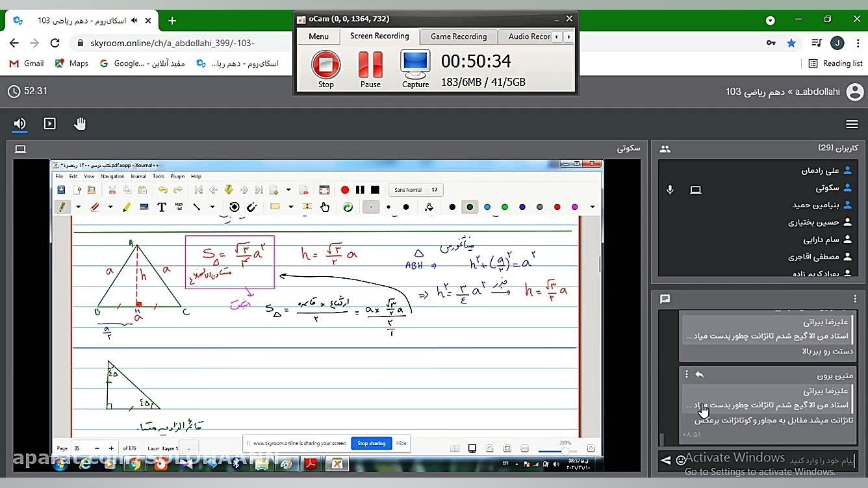Click the Save icon in Xournal++ toolbar
Screen dimensions: 868x488
tap(61, 190)
